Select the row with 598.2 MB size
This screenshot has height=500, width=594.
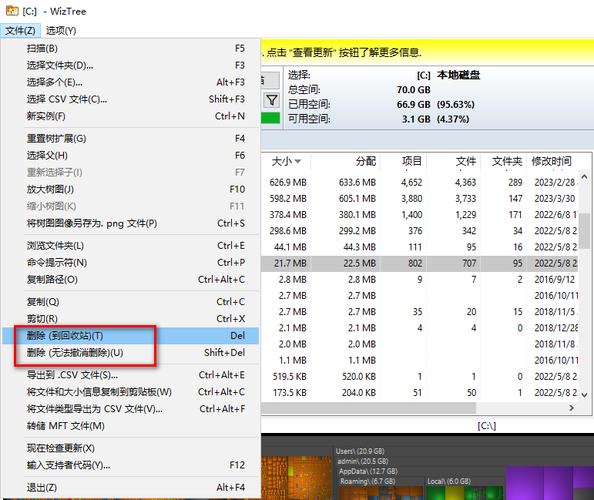click(x=420, y=198)
